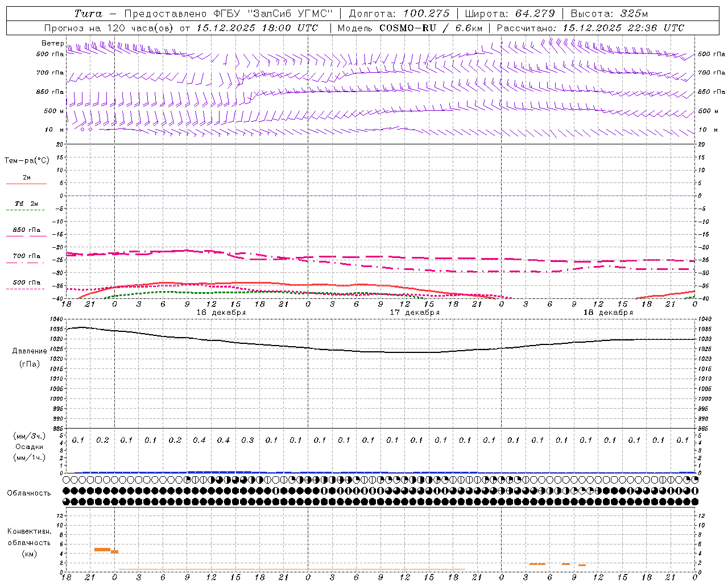The height and width of the screenshot is (582, 728).
Task: Click the "(мм/3ч.)" precipitation unit label
Action: point(30,436)
